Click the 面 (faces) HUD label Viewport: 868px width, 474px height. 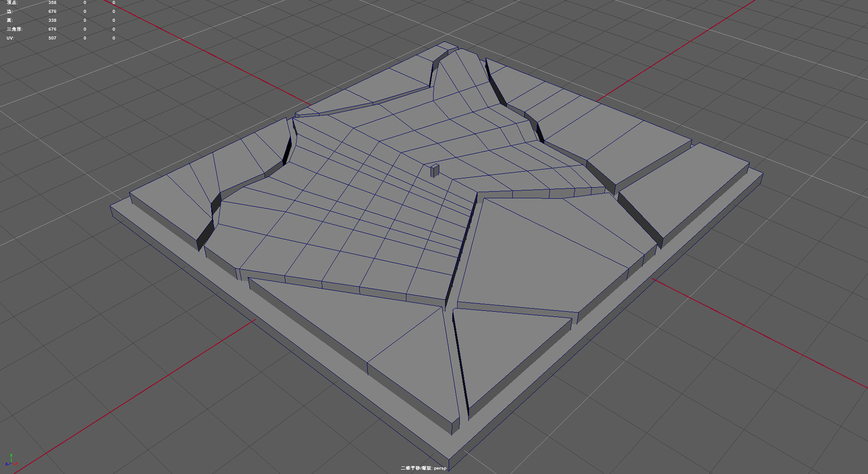[9, 20]
